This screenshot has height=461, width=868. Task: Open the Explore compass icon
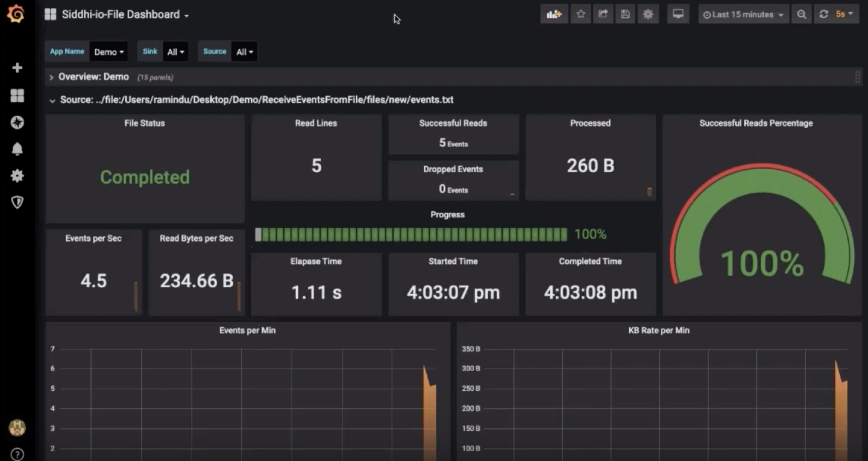17,122
